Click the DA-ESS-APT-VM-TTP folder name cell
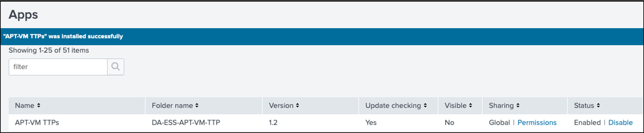Image resolution: width=644 pixels, height=133 pixels. [186, 122]
